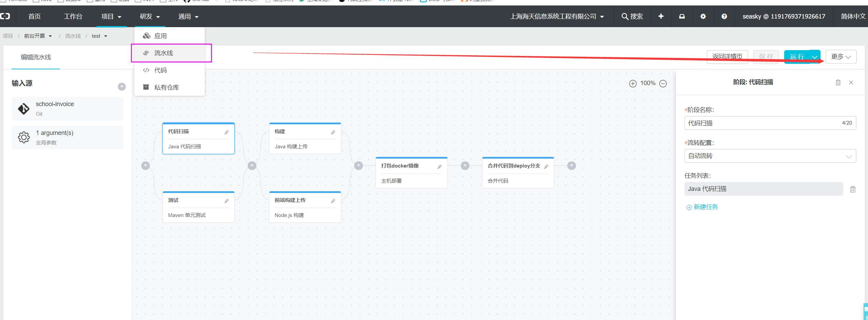This screenshot has height=320, width=868.
Task: Open the settings gear in top bar
Action: click(x=703, y=16)
